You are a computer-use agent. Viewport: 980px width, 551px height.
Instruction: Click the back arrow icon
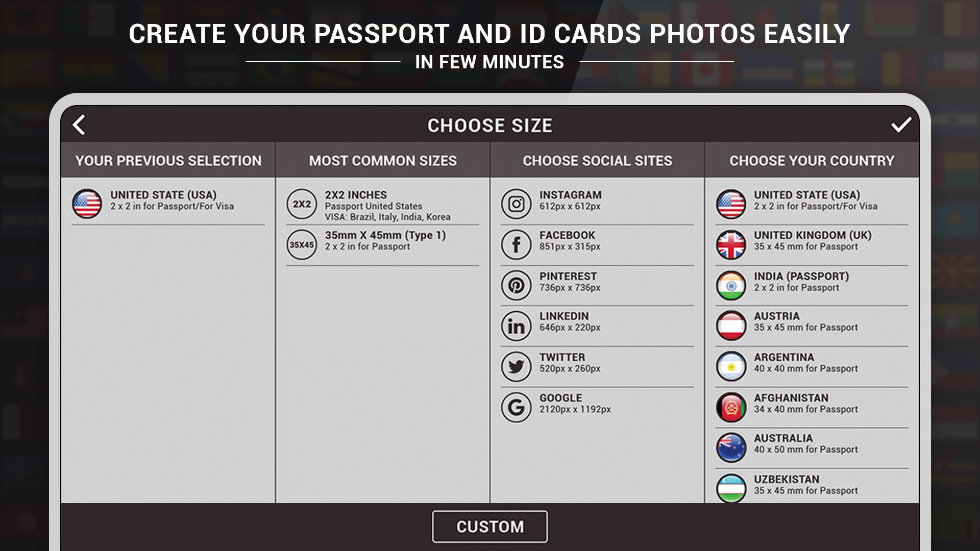79,125
